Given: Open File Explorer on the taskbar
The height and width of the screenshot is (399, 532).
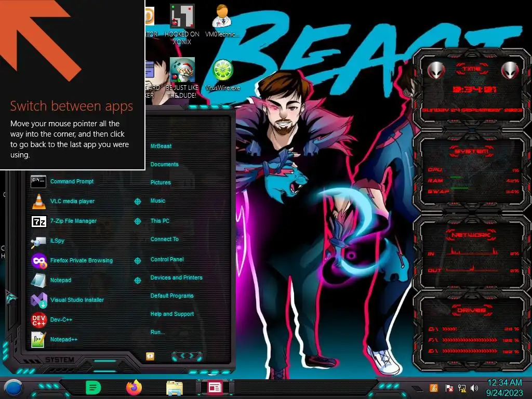Looking at the screenshot, I should click(x=175, y=388).
